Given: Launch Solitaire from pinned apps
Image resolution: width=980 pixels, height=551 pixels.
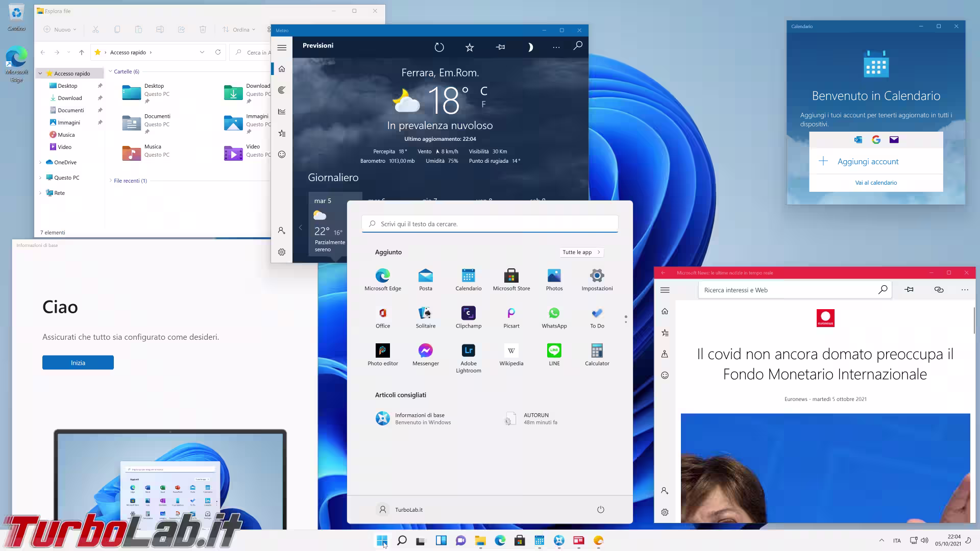Looking at the screenshot, I should pos(425,317).
